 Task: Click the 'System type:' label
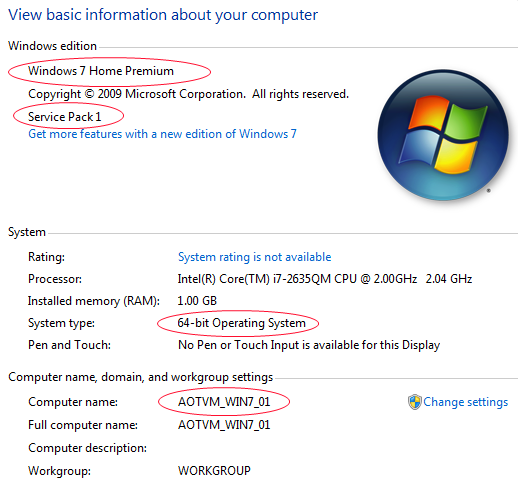pos(61,323)
